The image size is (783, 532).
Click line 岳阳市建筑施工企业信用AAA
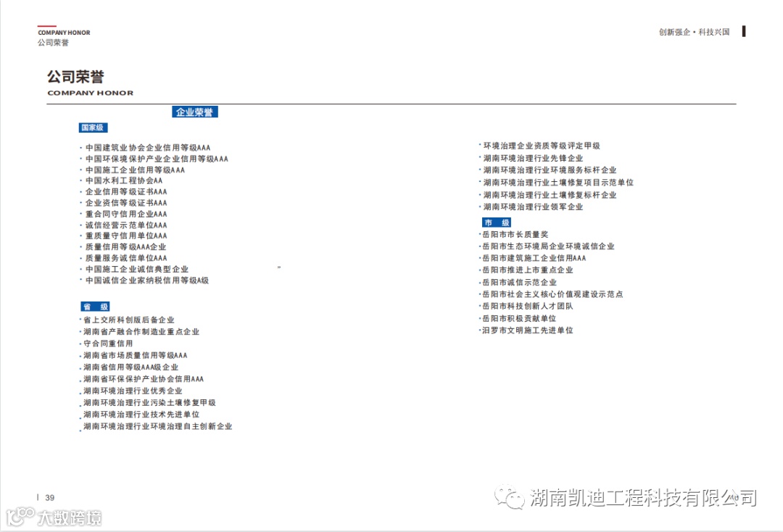click(534, 259)
